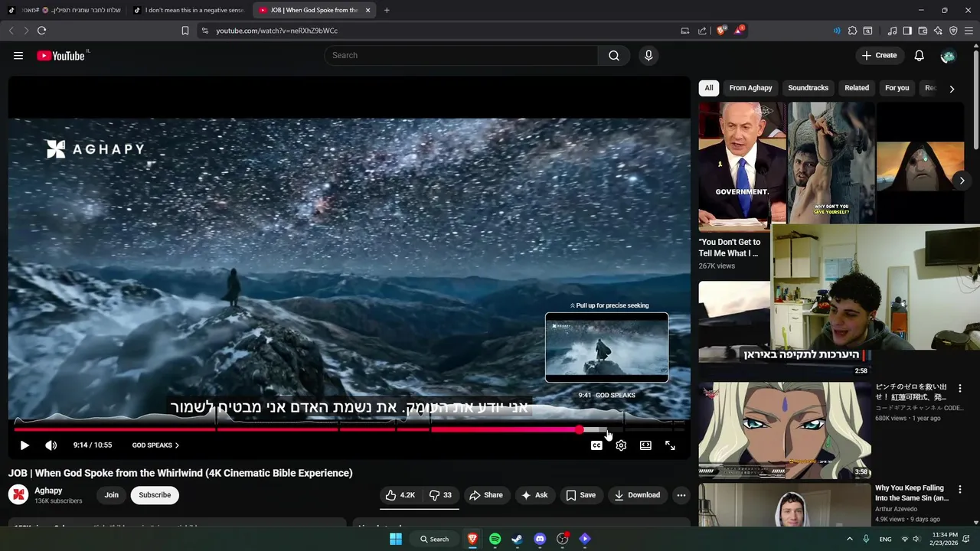Click the Ask button

(534, 495)
